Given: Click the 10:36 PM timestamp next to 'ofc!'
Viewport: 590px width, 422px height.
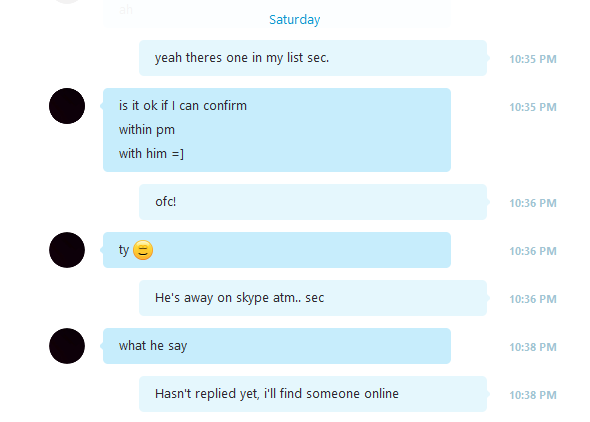Looking at the screenshot, I should click(x=533, y=203).
